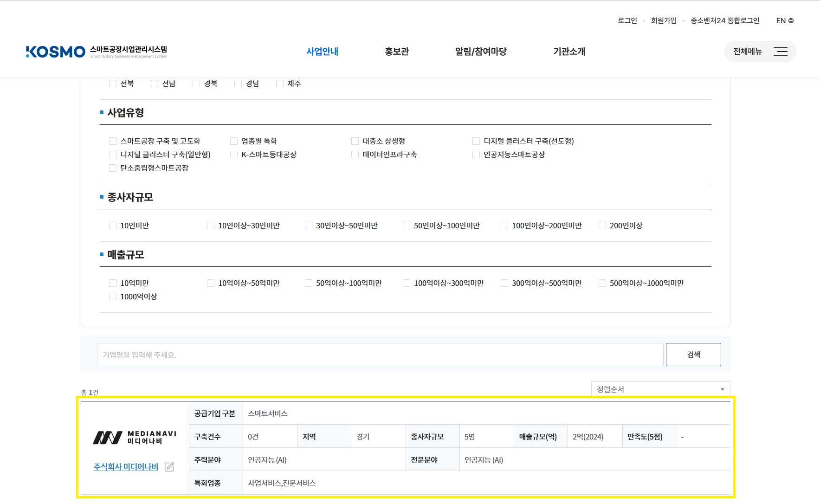Click the edit icon beside 주식회사 미디어나비

tap(169, 467)
